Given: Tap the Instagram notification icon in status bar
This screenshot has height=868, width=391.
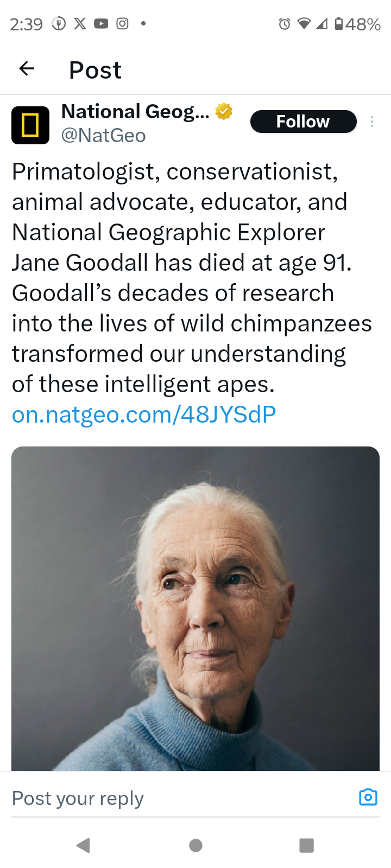Looking at the screenshot, I should (x=123, y=23).
